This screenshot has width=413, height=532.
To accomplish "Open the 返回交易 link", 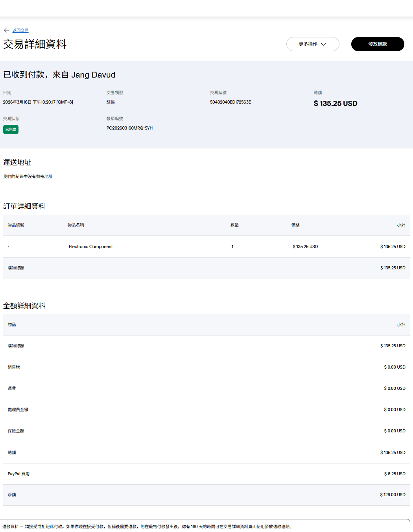I will 20,30.
